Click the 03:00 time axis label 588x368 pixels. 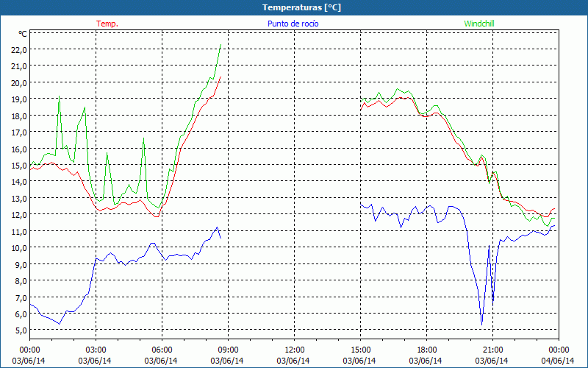coord(96,350)
